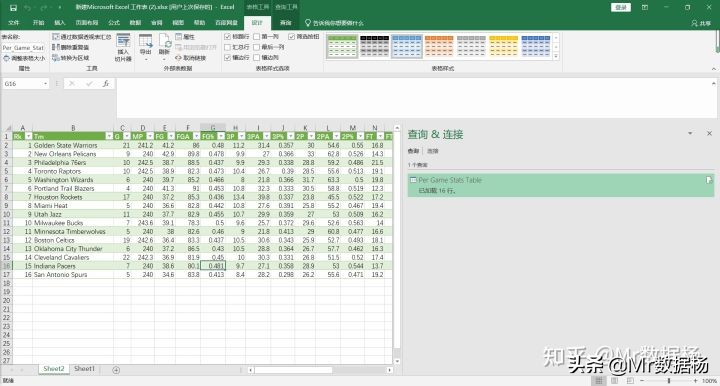This screenshot has width=720, height=386.
Task: Expand the formula bar
Action: point(714,83)
